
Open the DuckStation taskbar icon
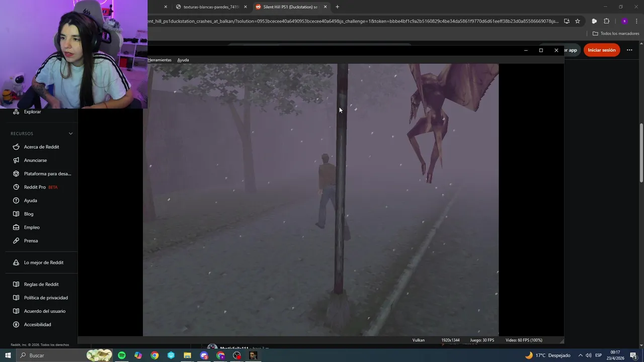pyautogui.click(x=253, y=355)
